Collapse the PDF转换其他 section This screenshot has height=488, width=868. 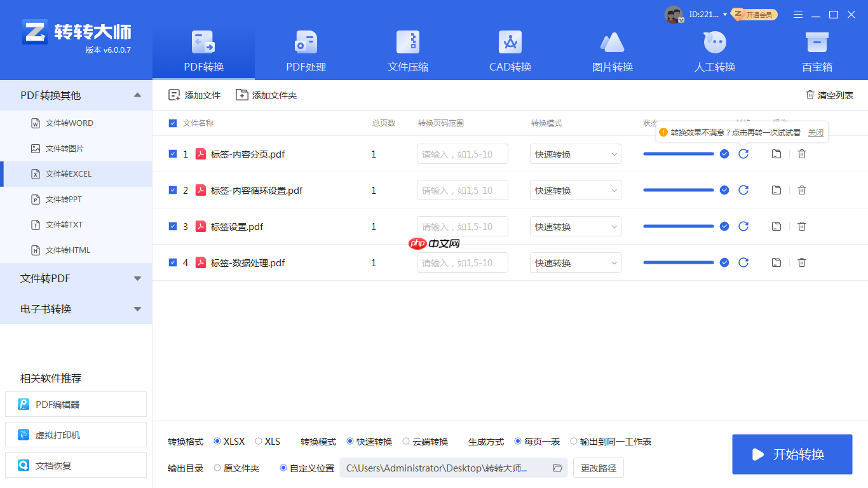76,95
